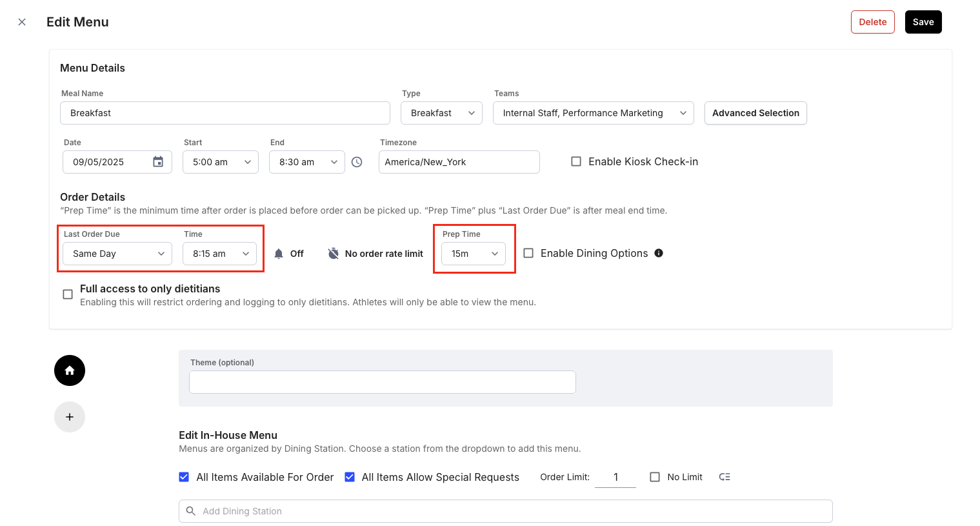This screenshot has width=980, height=526.
Task: Expand Last Order Due Same Day dropdown
Action: [x=117, y=254]
